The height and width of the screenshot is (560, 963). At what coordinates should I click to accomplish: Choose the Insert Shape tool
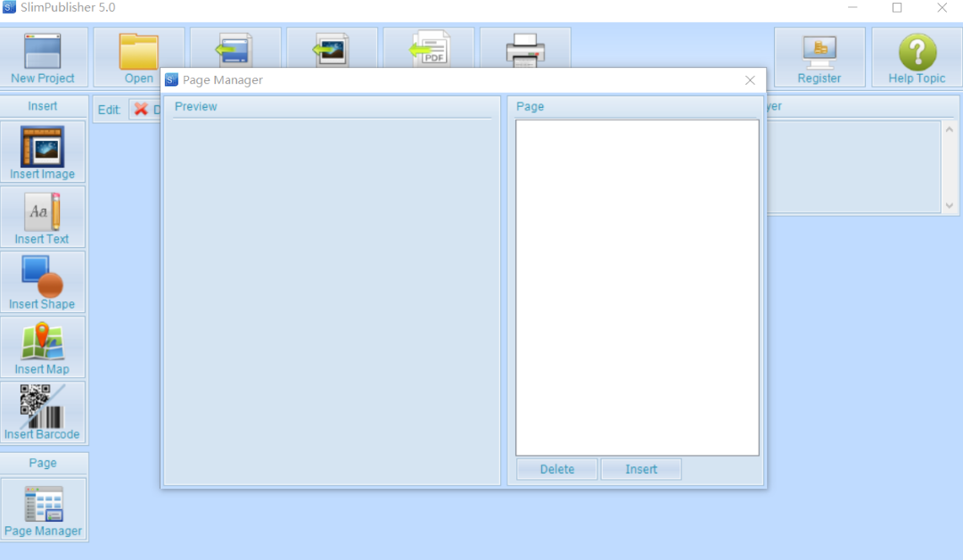click(x=43, y=282)
